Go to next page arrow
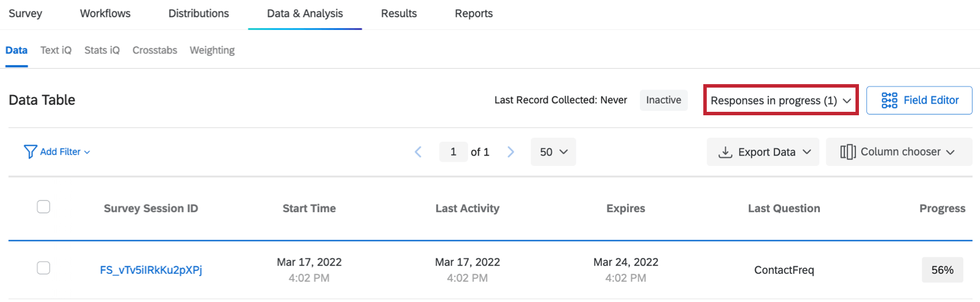This screenshot has width=980, height=302. [510, 152]
